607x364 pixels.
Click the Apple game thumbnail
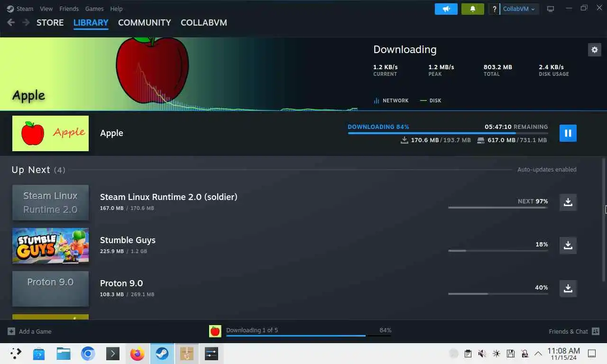[x=50, y=133]
